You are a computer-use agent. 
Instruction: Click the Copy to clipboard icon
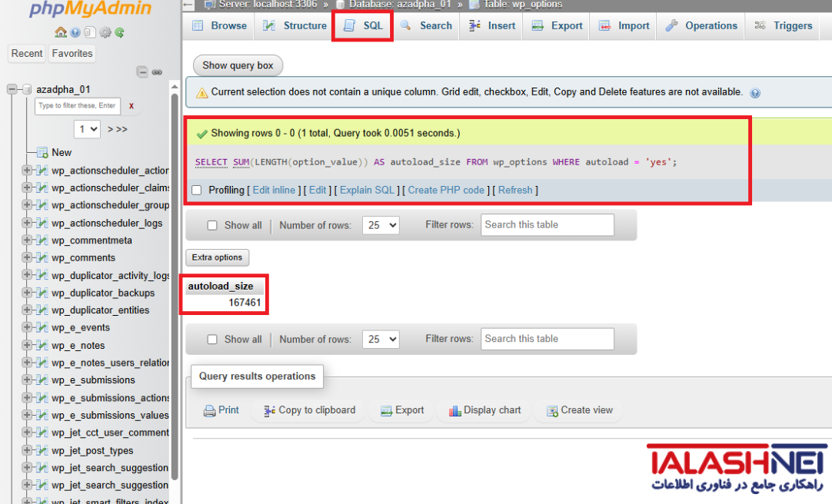tap(270, 411)
